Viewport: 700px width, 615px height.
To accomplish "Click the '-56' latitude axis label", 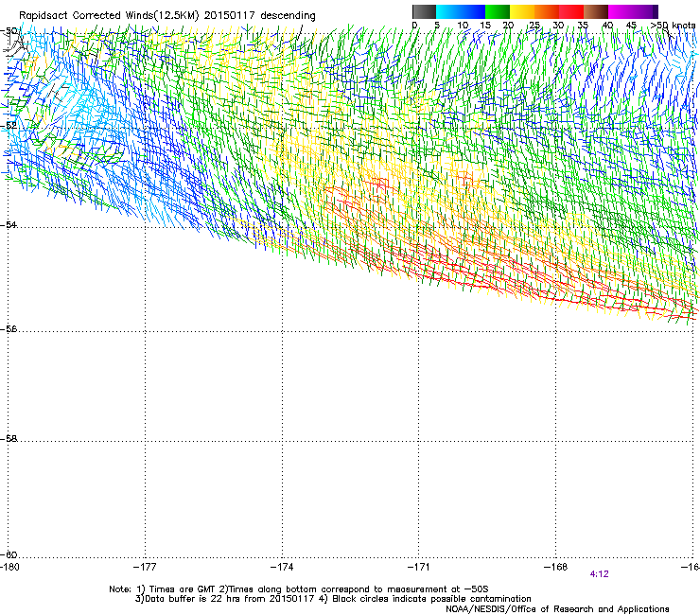I will (9, 328).
